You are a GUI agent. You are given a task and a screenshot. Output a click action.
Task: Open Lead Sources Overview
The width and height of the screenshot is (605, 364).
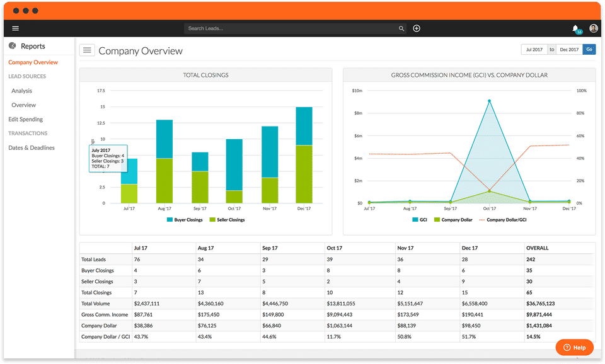click(23, 105)
